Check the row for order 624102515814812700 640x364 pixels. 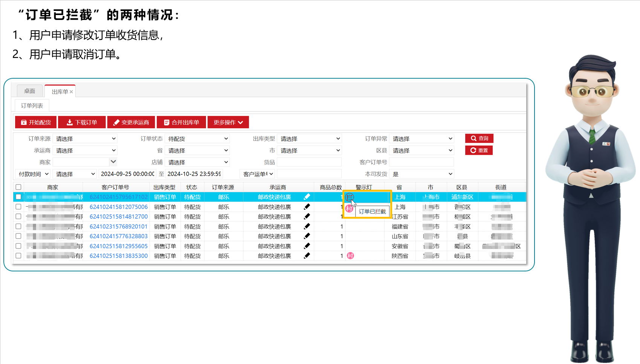tap(18, 216)
